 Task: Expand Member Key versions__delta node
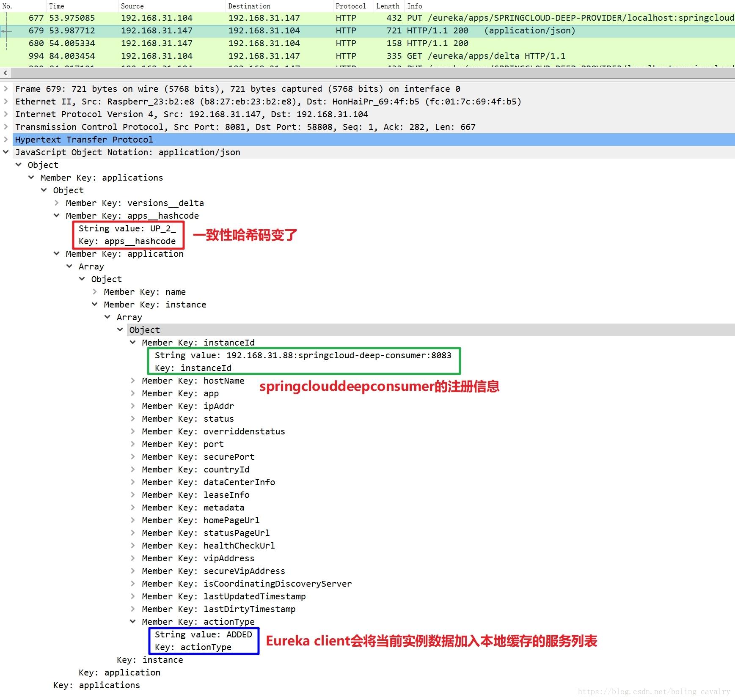[x=57, y=203]
